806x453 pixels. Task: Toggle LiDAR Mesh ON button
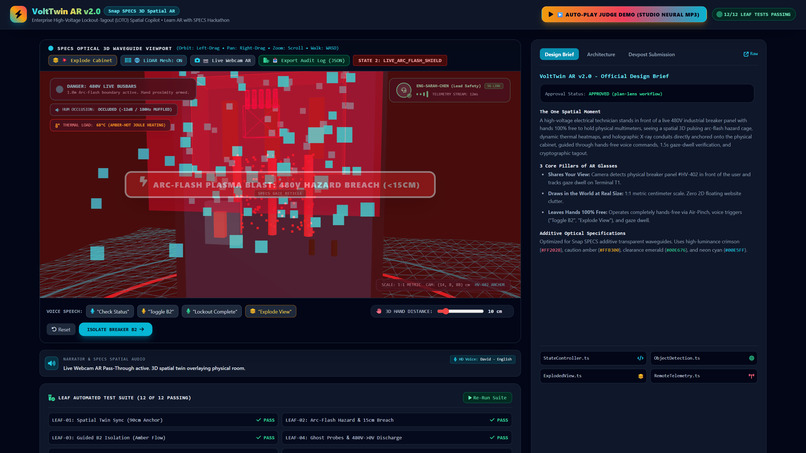154,61
